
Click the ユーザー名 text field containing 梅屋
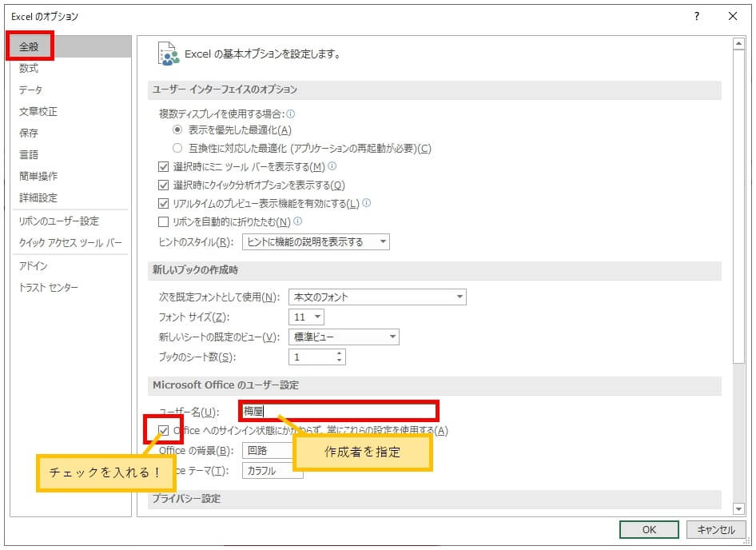coord(339,411)
